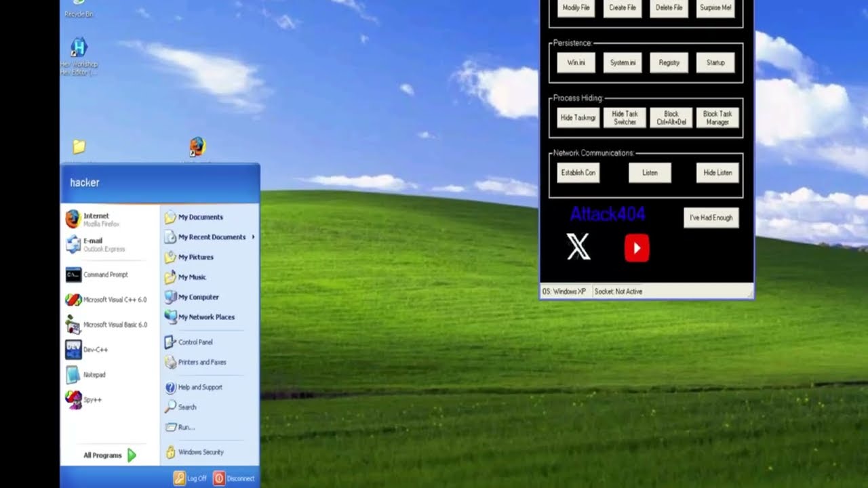Click the Attack404 title text
The height and width of the screenshot is (488, 868).
click(x=608, y=214)
